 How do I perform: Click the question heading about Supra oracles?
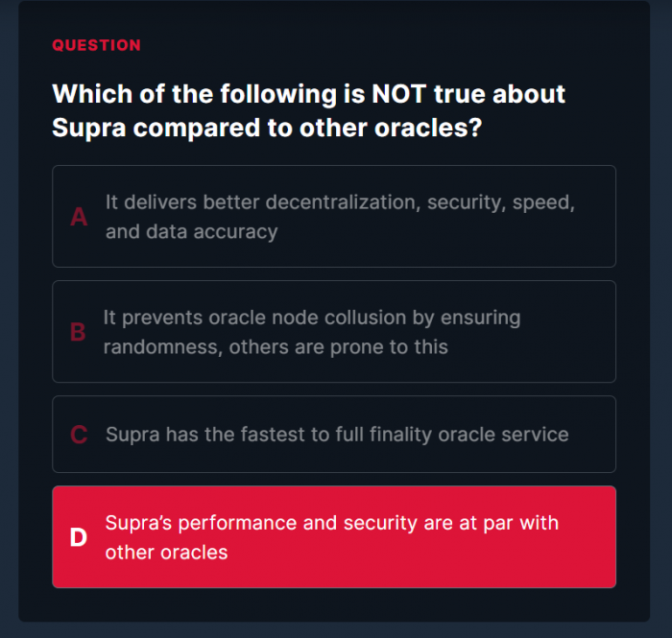[x=308, y=109]
